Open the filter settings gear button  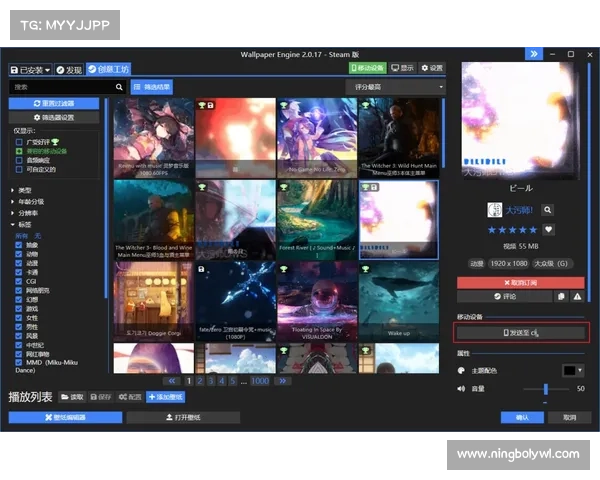pos(54,118)
